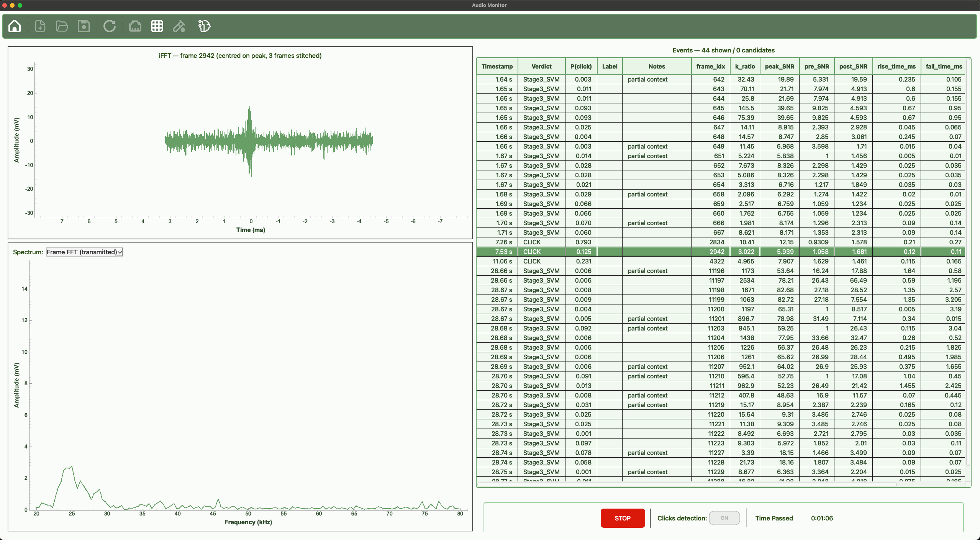Sort by the rise_time_ms column header
This screenshot has height=540, width=980.
(896, 66)
